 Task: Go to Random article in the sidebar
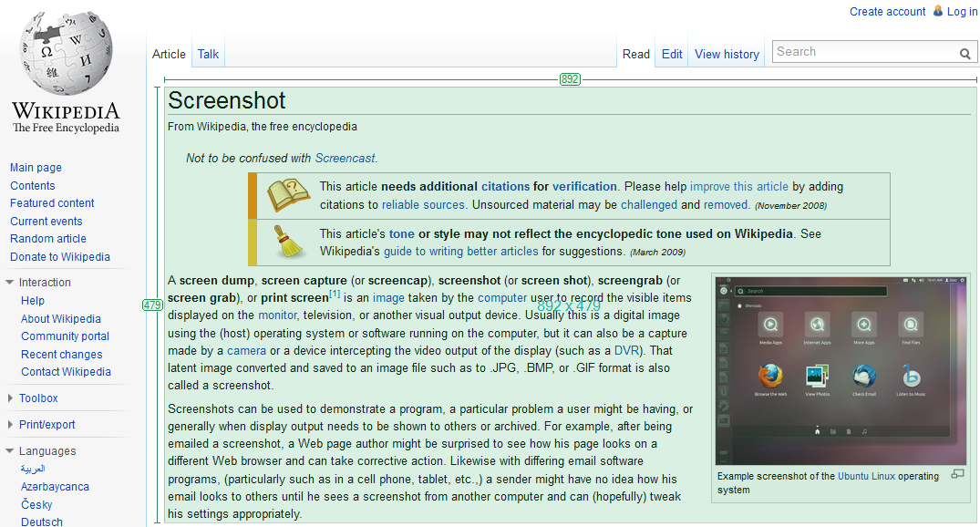tap(48, 239)
